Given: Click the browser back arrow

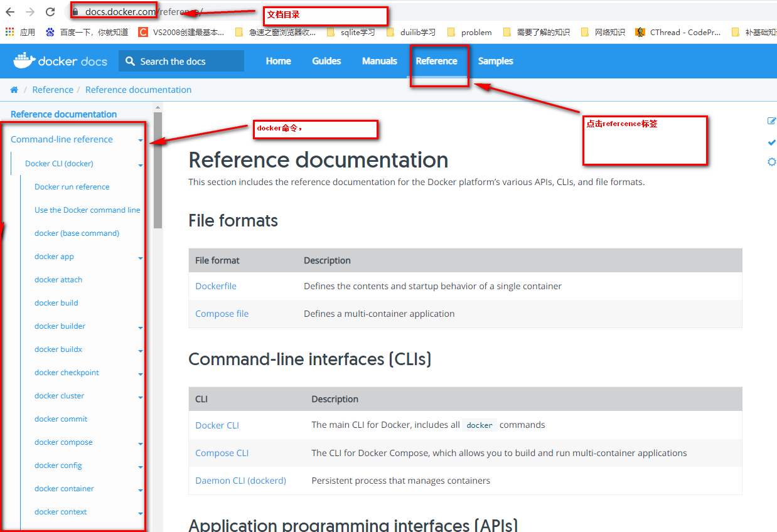Looking at the screenshot, I should pyautogui.click(x=11, y=12).
